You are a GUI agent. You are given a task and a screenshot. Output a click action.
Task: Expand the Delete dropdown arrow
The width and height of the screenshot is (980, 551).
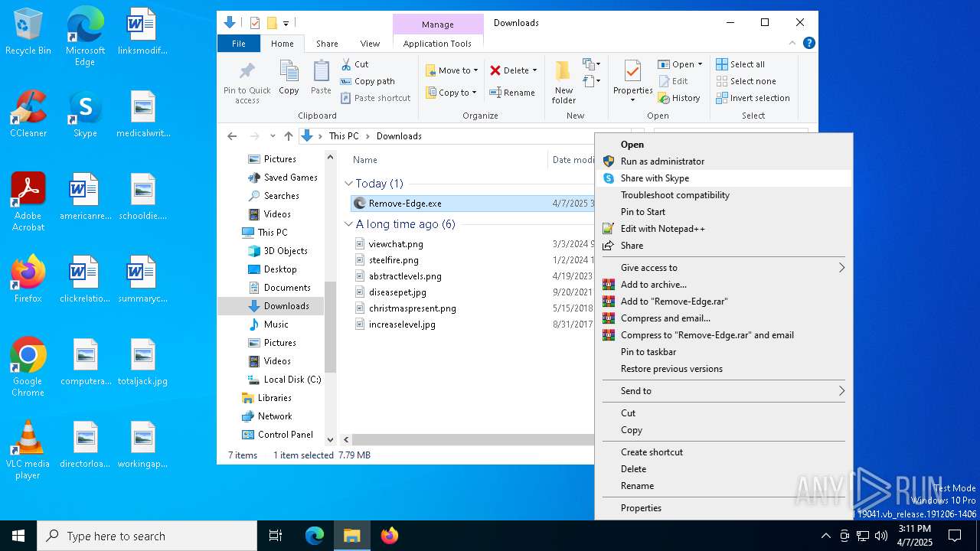pos(534,70)
